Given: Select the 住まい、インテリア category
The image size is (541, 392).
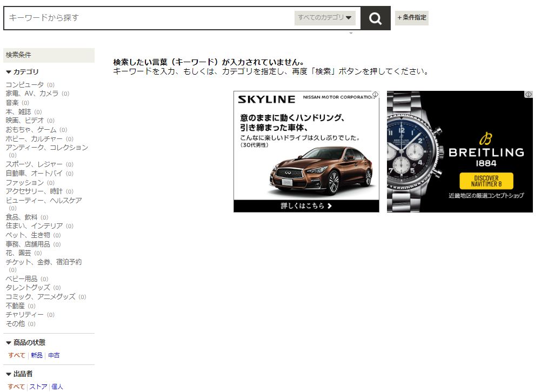Looking at the screenshot, I should click(x=34, y=226).
